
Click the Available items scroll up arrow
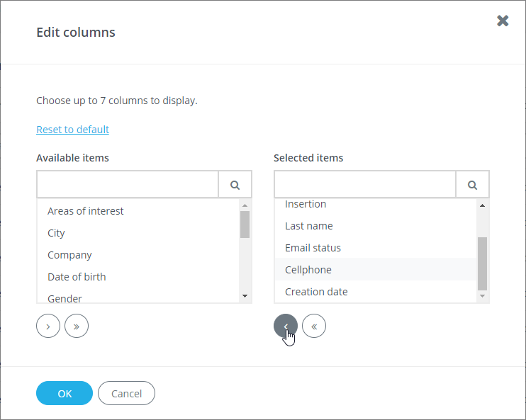[x=245, y=205]
